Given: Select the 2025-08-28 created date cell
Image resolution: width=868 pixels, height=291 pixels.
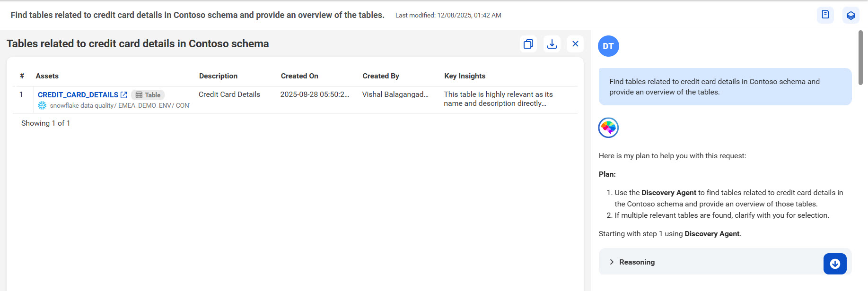Looking at the screenshot, I should click(315, 94).
